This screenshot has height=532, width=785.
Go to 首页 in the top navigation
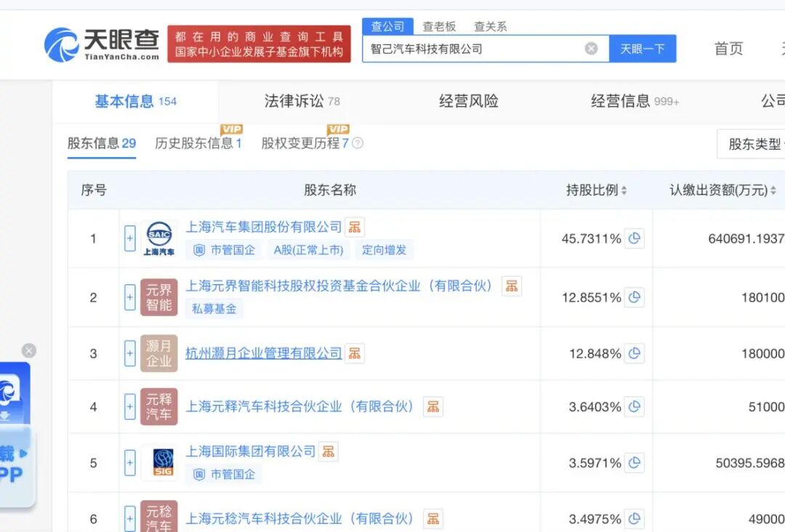728,49
